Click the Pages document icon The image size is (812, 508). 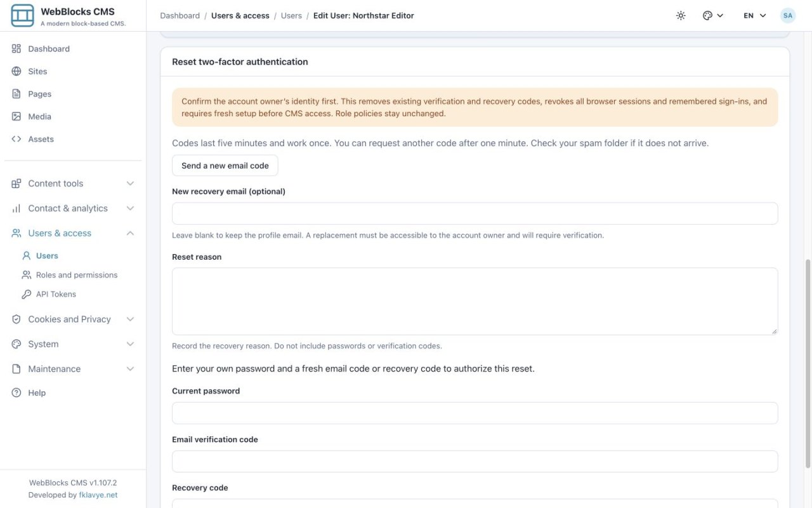(16, 94)
